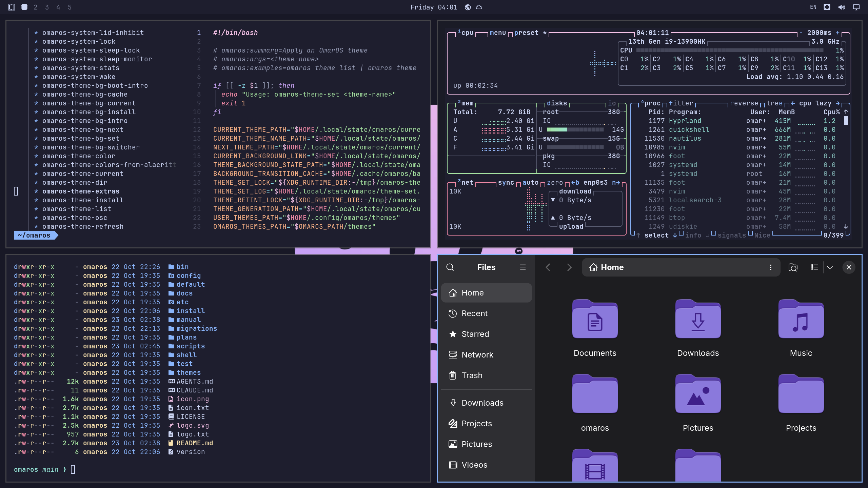
Task: Open the Downloads bookmark in sidebar
Action: [x=486, y=403]
